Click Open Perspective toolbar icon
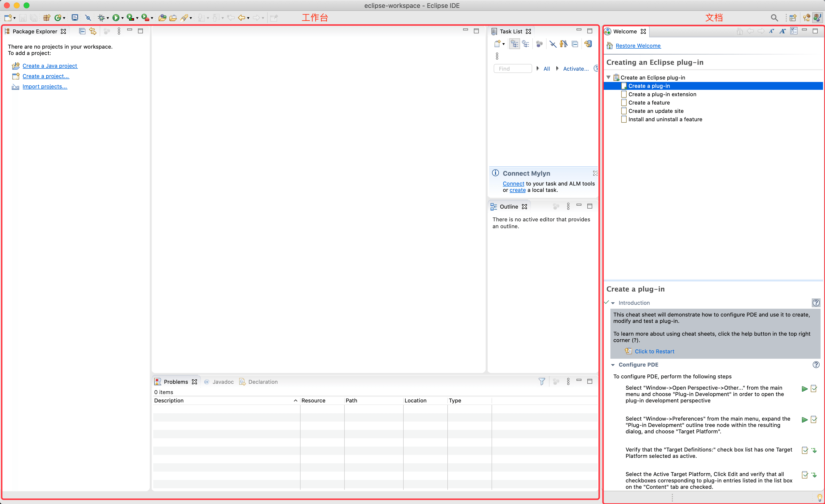The width and height of the screenshot is (825, 504). [x=793, y=18]
